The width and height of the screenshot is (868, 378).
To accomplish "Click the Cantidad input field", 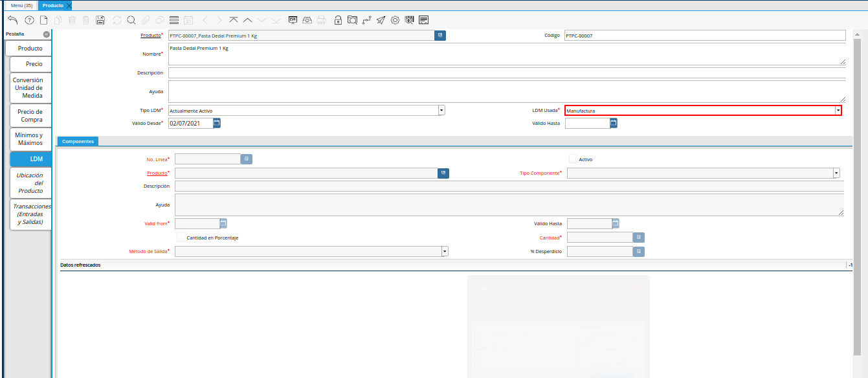I will point(600,238).
